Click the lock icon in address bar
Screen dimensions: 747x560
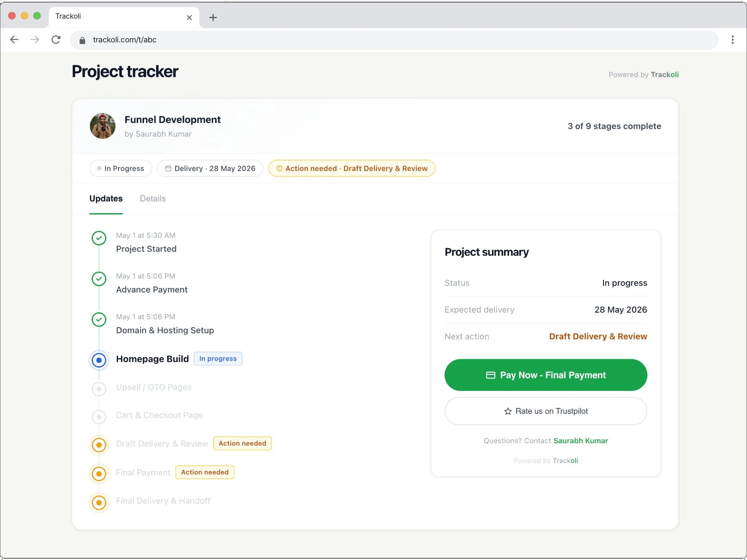82,40
